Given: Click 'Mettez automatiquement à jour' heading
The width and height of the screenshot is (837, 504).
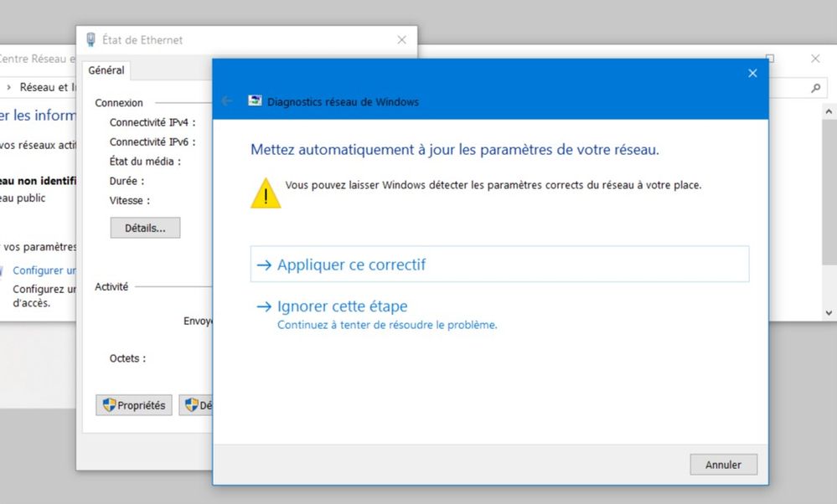Looking at the screenshot, I should pyautogui.click(x=455, y=149).
